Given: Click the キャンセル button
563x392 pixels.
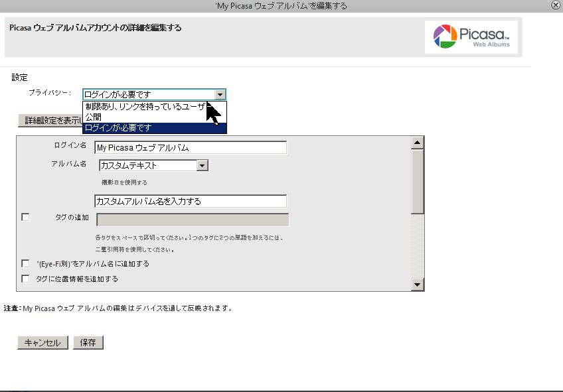Looking at the screenshot, I should click(42, 342).
